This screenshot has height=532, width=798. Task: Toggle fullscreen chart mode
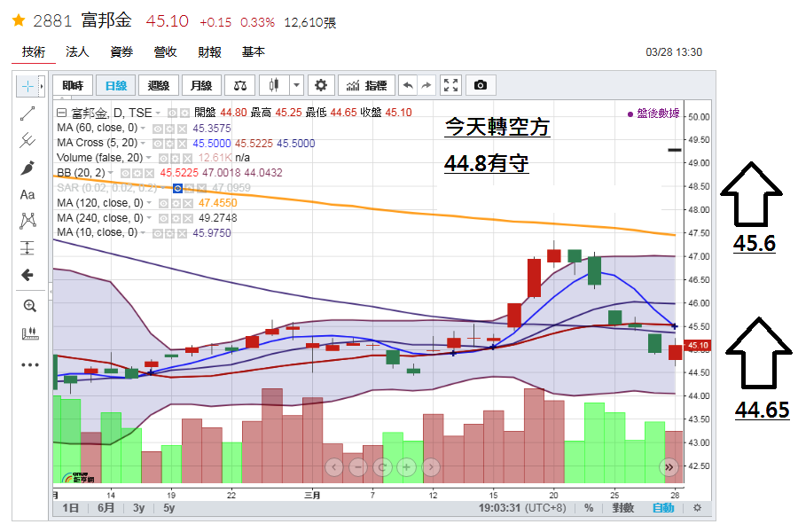pos(451,85)
